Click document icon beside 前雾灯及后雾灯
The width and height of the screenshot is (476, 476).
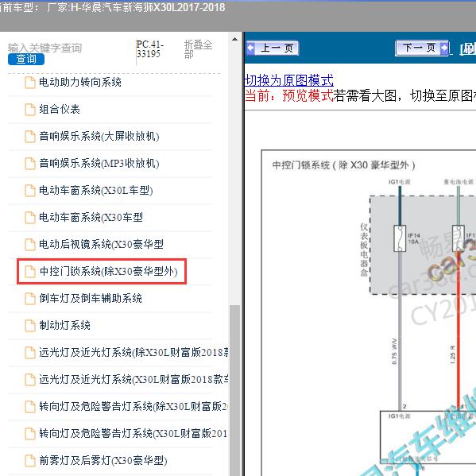[29, 461]
